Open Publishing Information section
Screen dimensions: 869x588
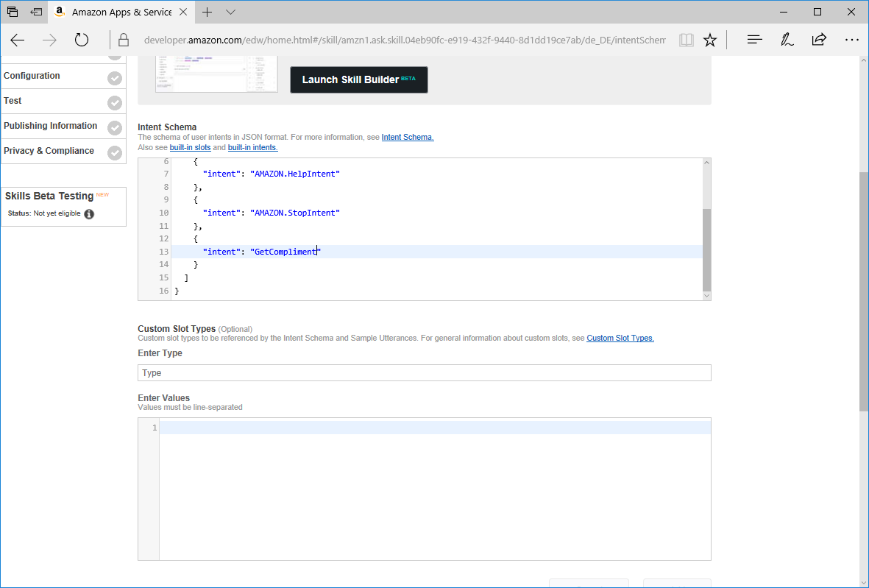point(51,126)
